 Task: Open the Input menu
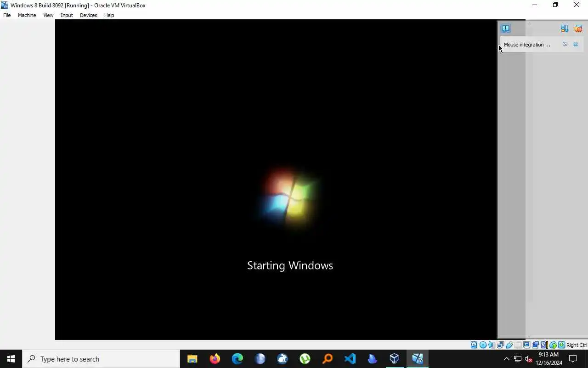click(x=67, y=15)
